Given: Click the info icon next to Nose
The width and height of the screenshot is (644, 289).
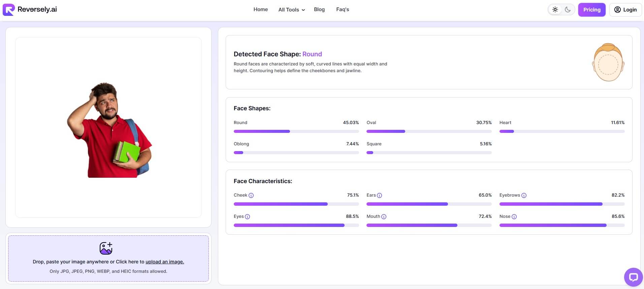Looking at the screenshot, I should 514,217.
